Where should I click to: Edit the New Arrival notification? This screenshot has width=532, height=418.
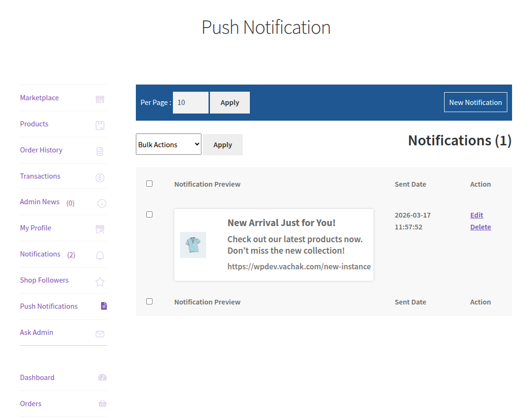[x=476, y=215]
